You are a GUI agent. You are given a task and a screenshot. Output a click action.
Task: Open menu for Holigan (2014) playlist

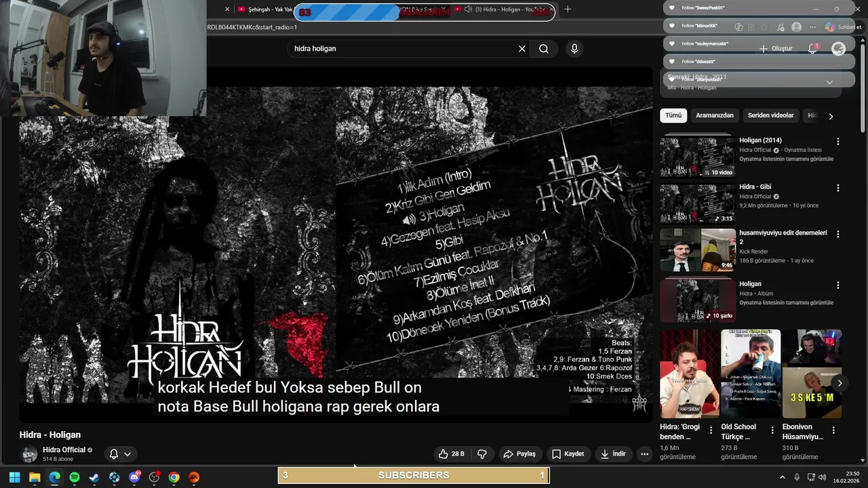838,142
